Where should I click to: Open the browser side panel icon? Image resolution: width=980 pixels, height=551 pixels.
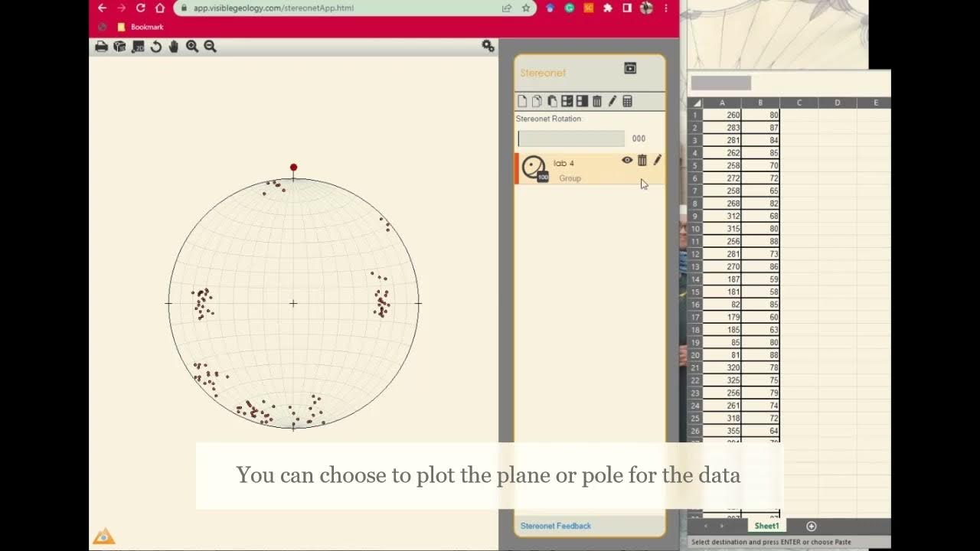tap(627, 8)
